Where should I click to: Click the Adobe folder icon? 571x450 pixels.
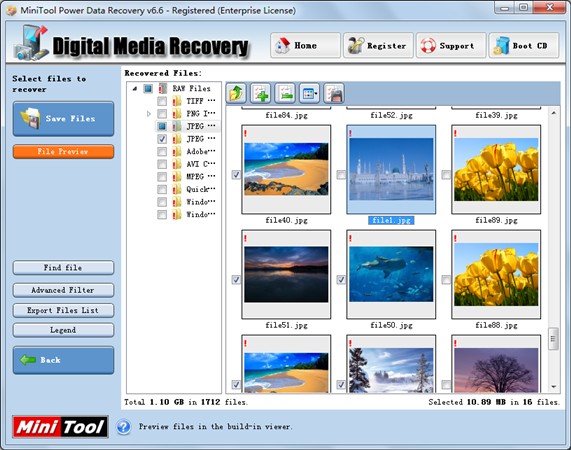coord(177,151)
